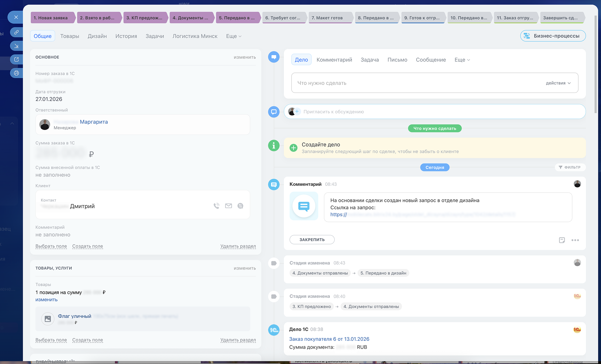
Task: Click the Сегодня date marker
Action: click(435, 167)
